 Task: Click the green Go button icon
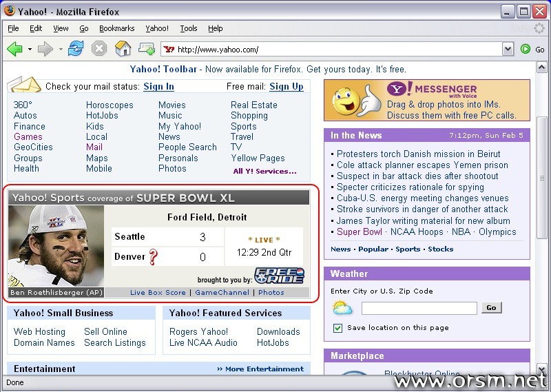(x=526, y=49)
